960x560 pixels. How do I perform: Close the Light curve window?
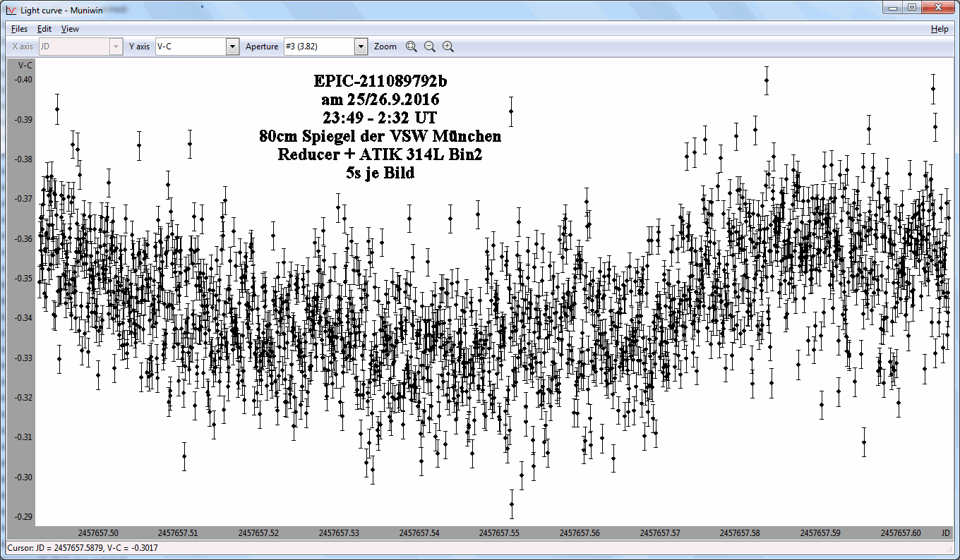[938, 7]
